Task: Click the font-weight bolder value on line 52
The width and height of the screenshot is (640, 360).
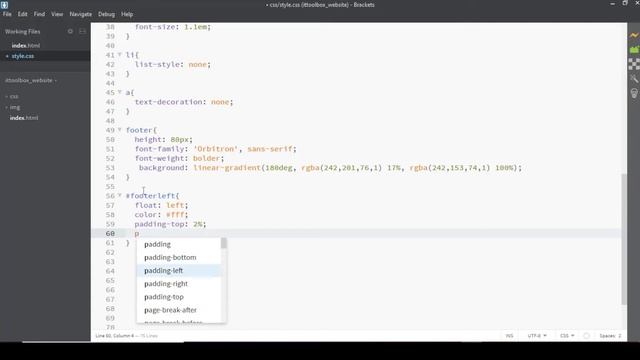Action: click(x=207, y=158)
